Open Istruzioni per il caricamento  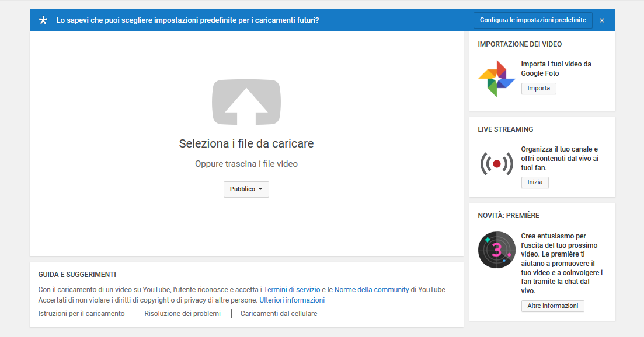click(81, 314)
